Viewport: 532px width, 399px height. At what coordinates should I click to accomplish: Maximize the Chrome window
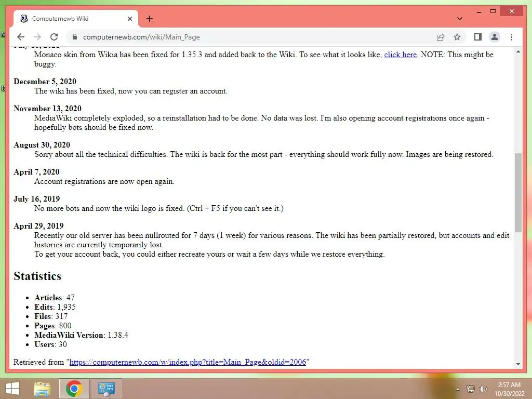[493, 11]
